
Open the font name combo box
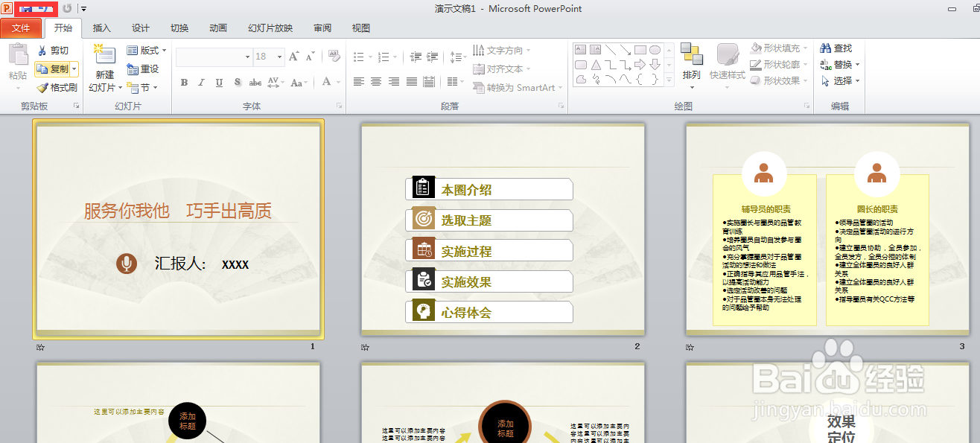[x=214, y=57]
